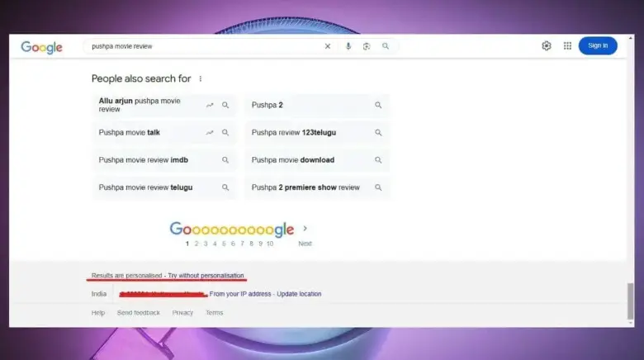Go to results page 6

click(x=233, y=244)
